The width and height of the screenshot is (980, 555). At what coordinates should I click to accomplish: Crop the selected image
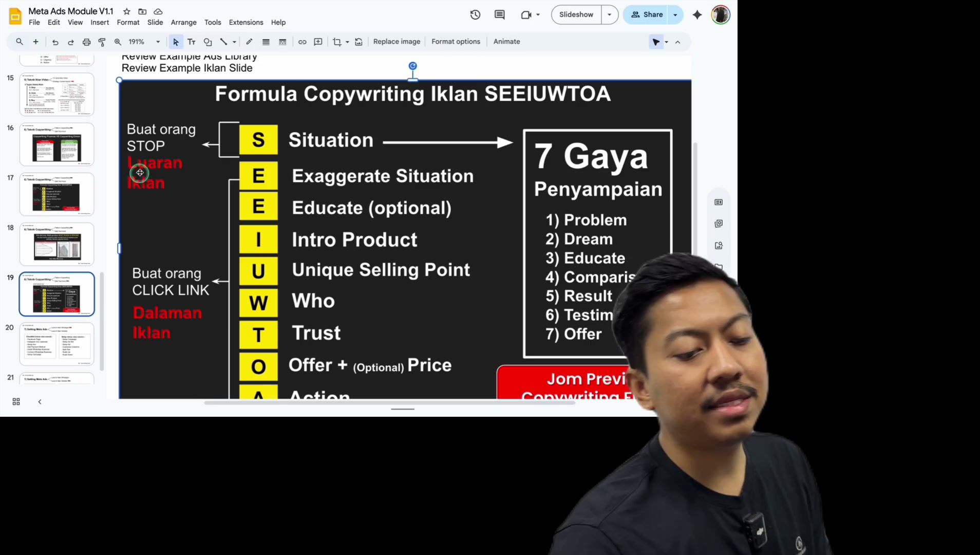pyautogui.click(x=337, y=42)
